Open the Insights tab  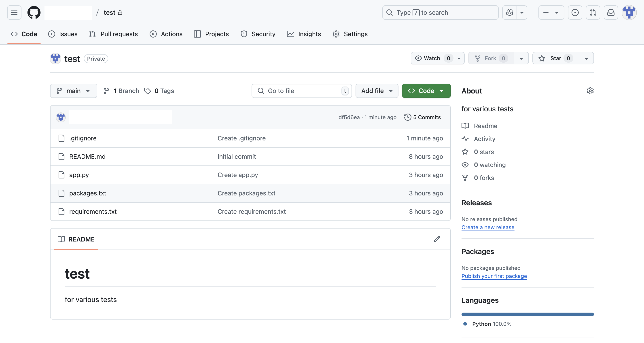[304, 34]
